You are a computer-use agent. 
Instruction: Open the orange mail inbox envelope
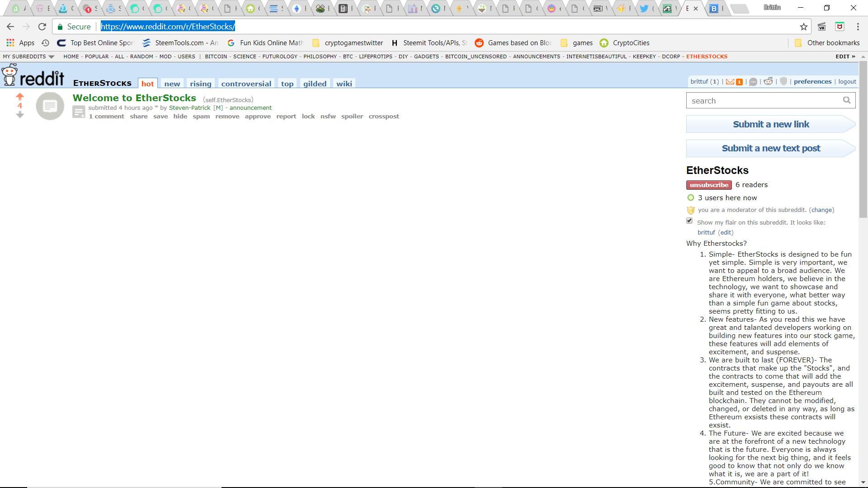pos(730,82)
